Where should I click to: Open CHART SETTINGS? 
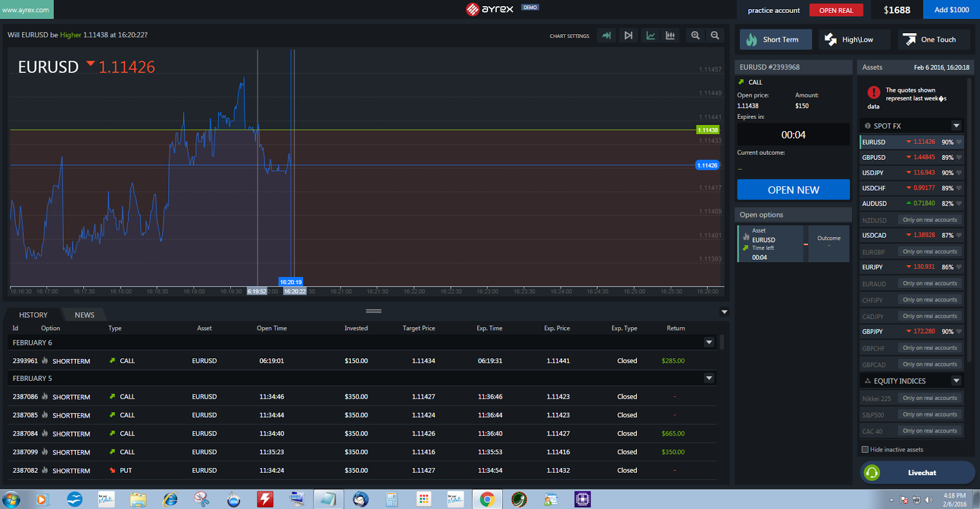pos(569,36)
